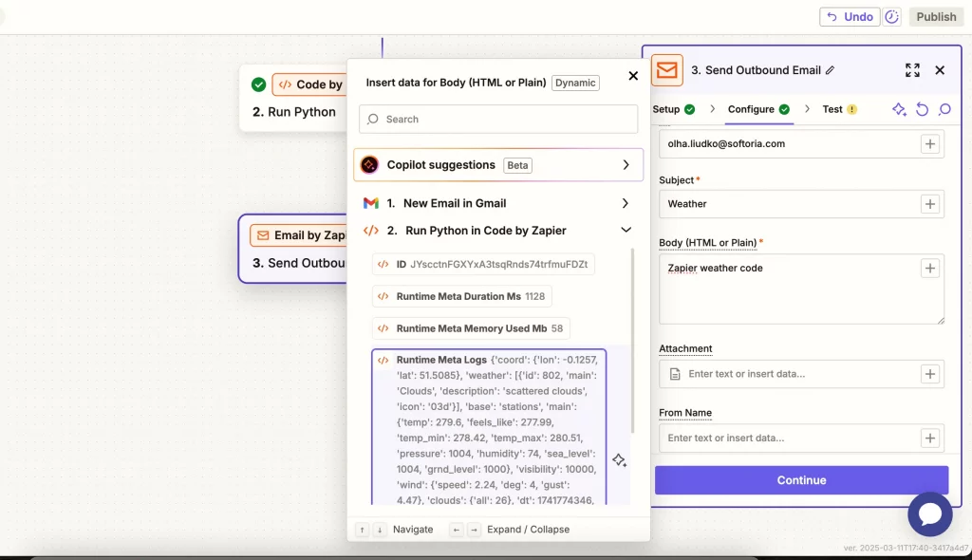Click the Code by Zapier step icon in list
This screenshot has width=972, height=560.
click(x=371, y=231)
